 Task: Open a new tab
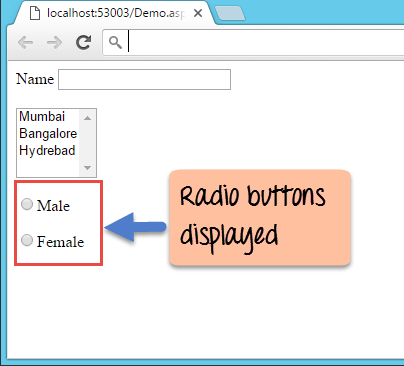click(230, 14)
